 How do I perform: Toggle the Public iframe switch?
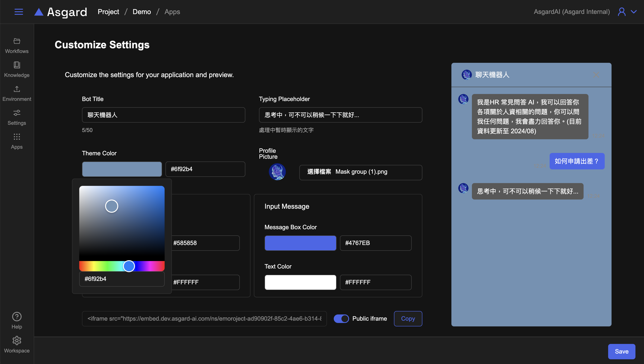click(341, 318)
